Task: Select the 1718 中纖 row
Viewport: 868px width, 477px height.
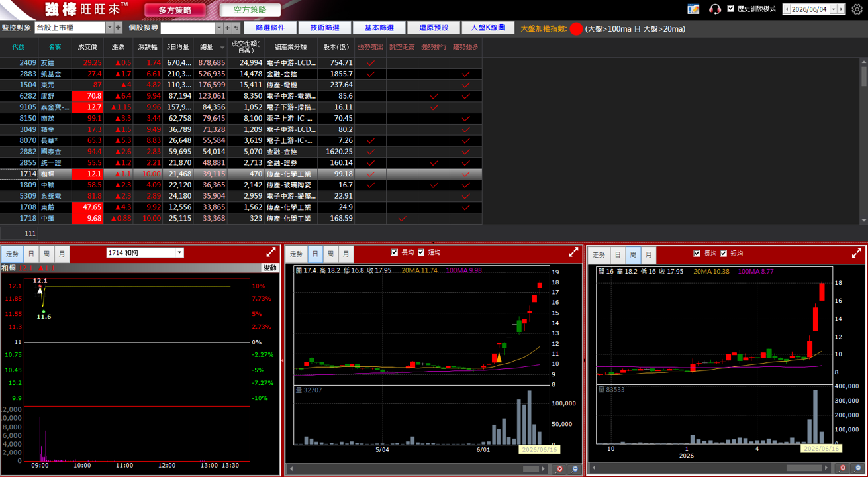Action: click(241, 218)
